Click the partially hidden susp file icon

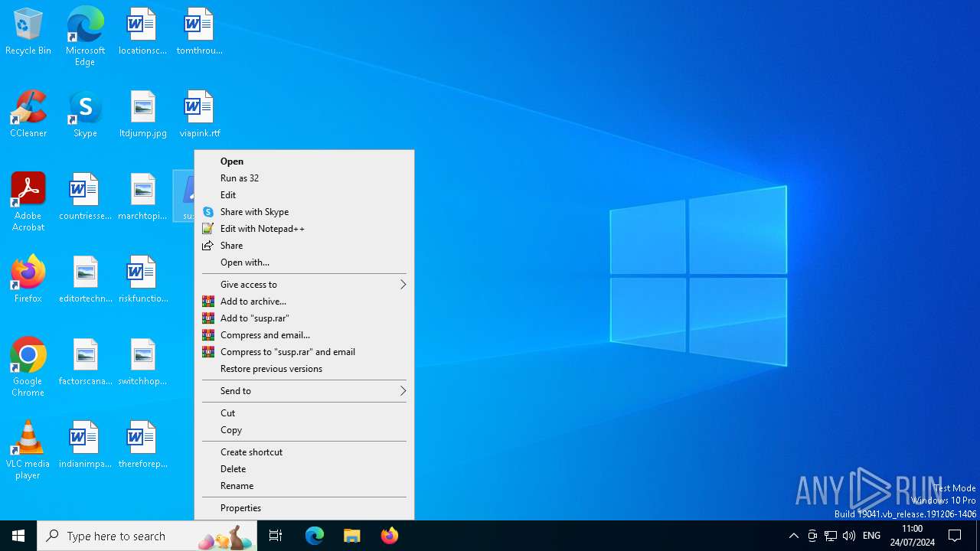(185, 196)
